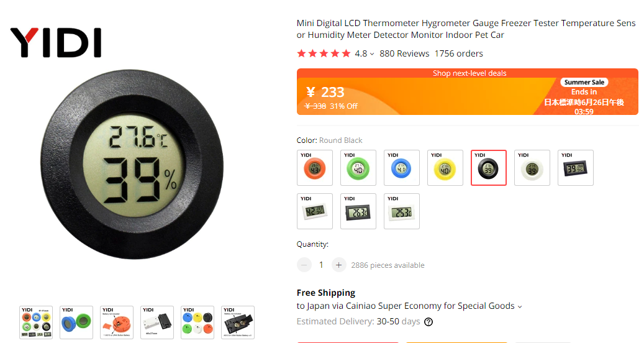Expand the 4.8 rating breakdown chevron

[372, 54]
